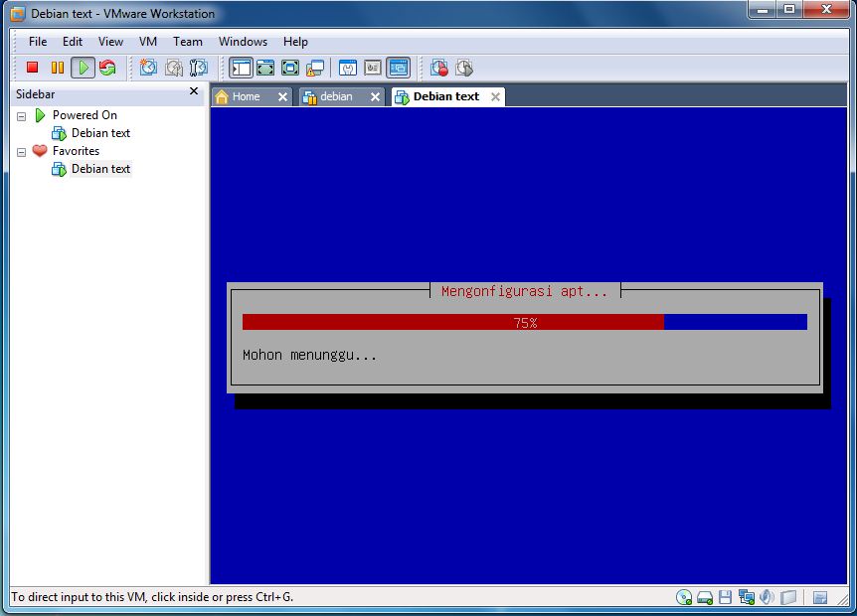Select Debian text under Powered On
Viewport: 857px width, 616px height.
click(100, 133)
